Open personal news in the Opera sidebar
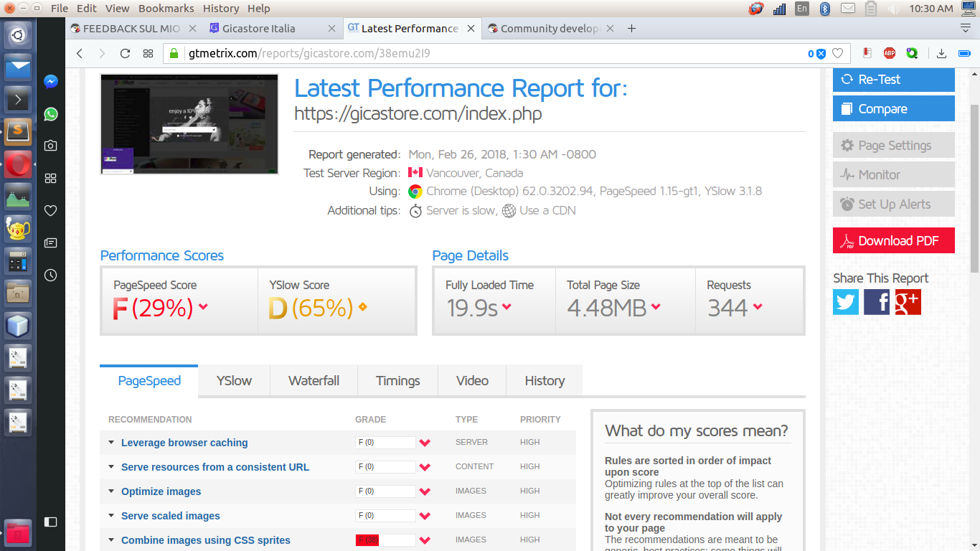This screenshot has height=551, width=980. click(x=51, y=242)
